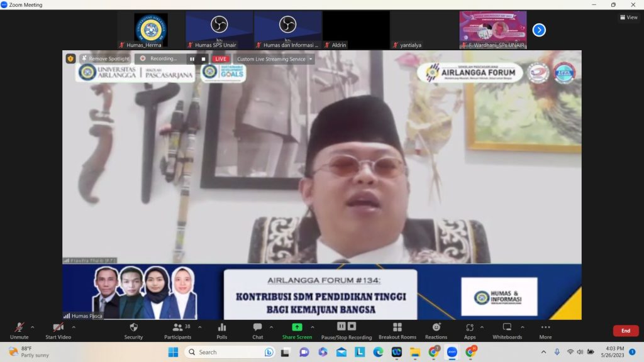Stop the recording in bottom toolbar
This screenshot has height=362, width=644.
coord(352,326)
